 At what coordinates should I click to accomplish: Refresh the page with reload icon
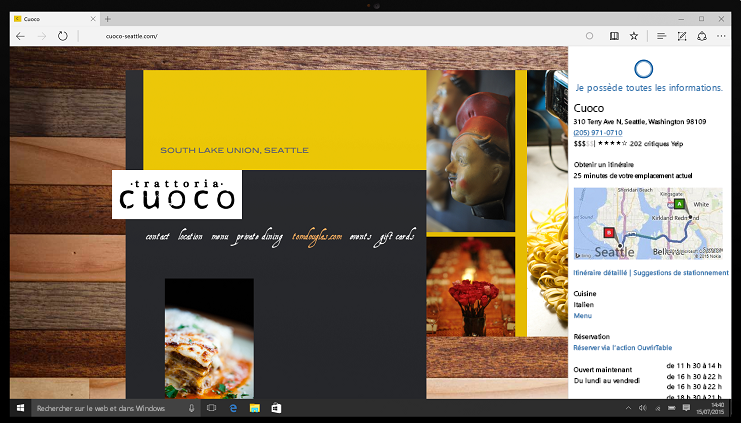[x=62, y=36]
